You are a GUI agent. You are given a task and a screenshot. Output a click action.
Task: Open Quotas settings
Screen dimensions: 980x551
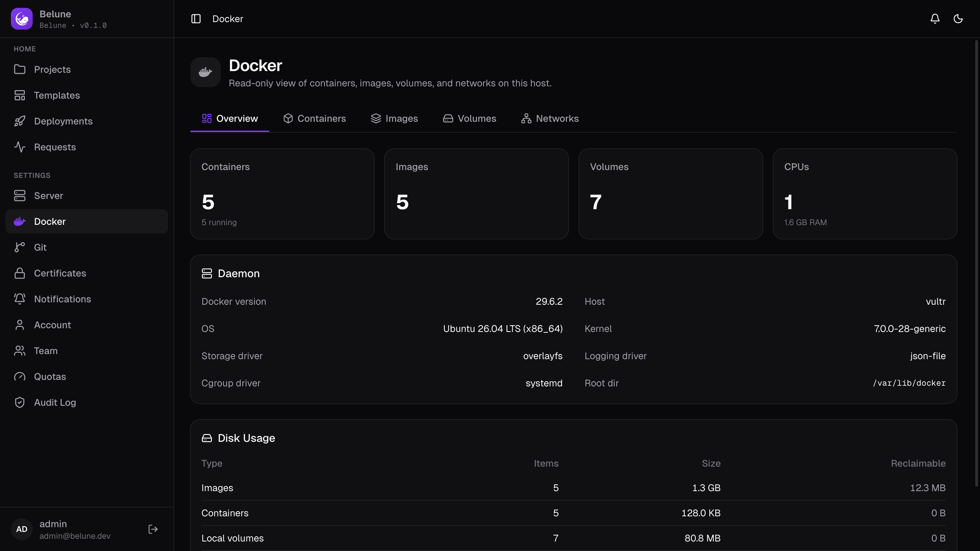click(87, 377)
